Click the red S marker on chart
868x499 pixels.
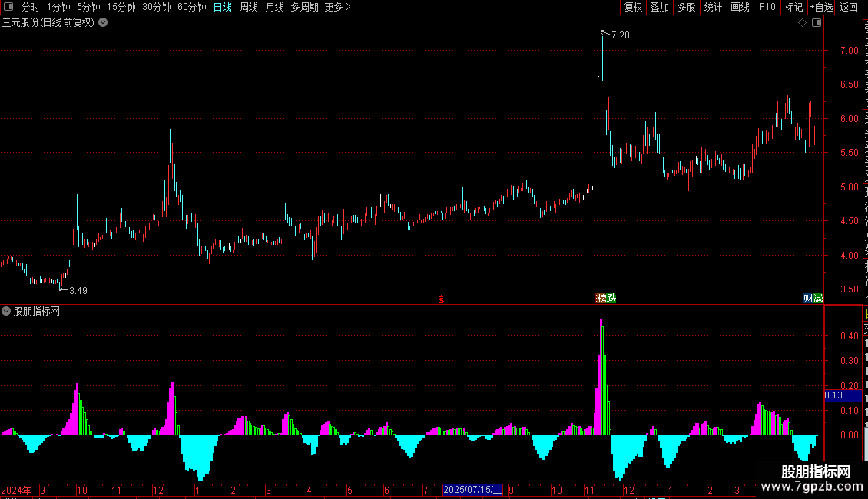[441, 299]
